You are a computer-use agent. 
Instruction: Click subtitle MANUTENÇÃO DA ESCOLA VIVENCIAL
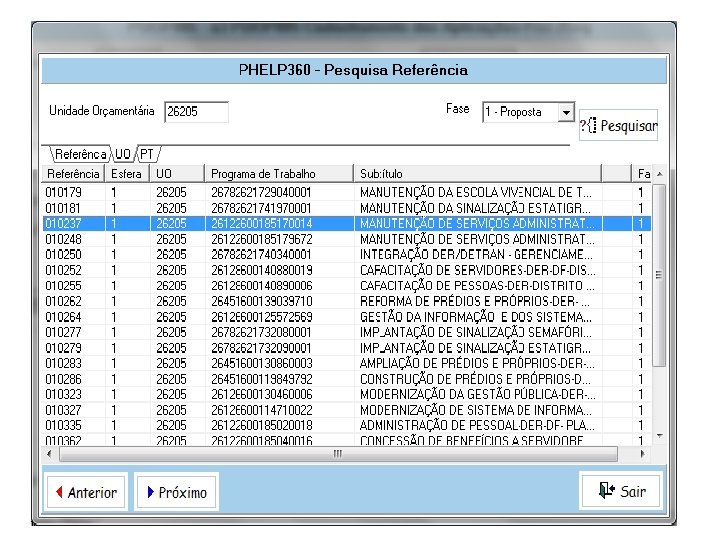pyautogui.click(x=476, y=192)
